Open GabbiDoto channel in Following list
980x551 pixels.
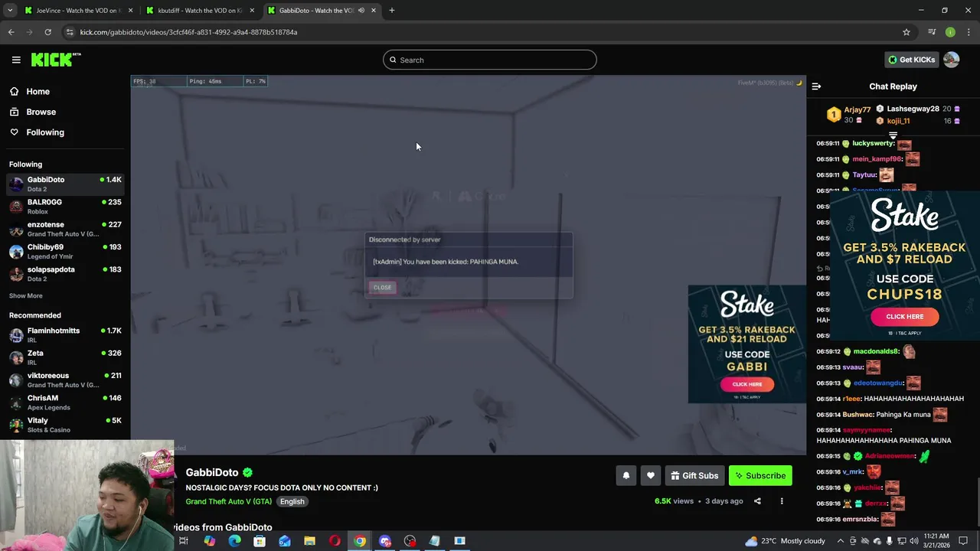coord(65,184)
